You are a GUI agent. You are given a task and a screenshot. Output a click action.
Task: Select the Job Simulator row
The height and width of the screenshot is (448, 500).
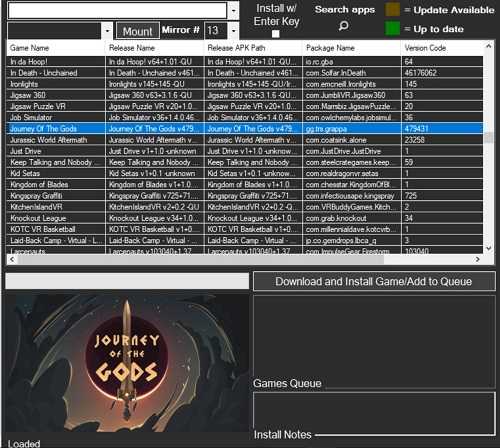pyautogui.click(x=245, y=117)
